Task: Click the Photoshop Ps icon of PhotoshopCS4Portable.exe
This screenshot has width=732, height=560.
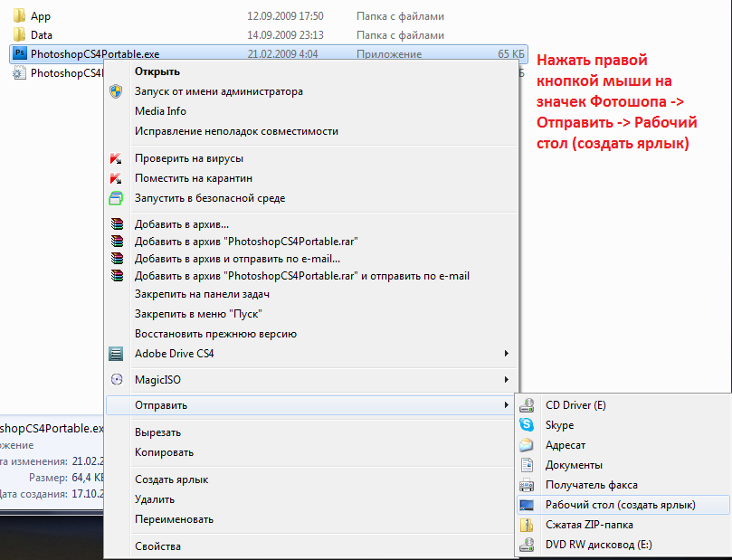Action: pos(19,53)
